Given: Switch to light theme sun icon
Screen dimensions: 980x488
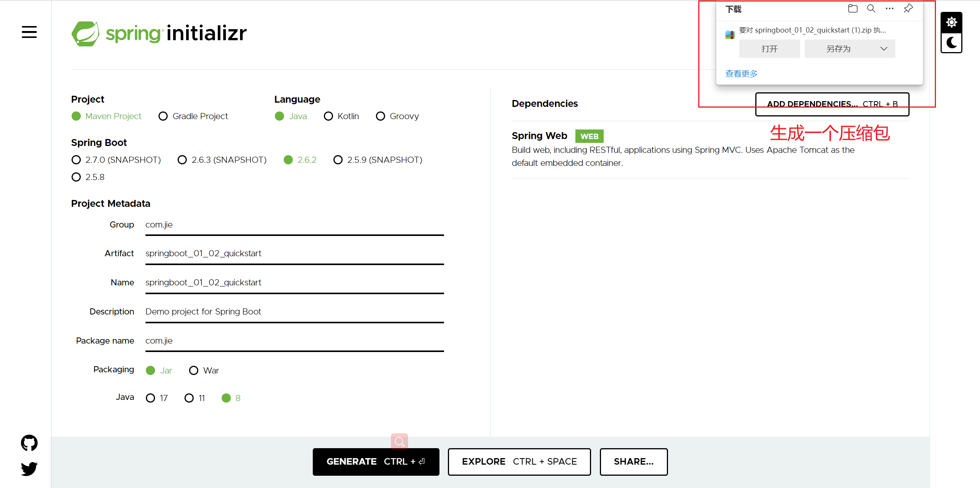Looking at the screenshot, I should click(951, 22).
